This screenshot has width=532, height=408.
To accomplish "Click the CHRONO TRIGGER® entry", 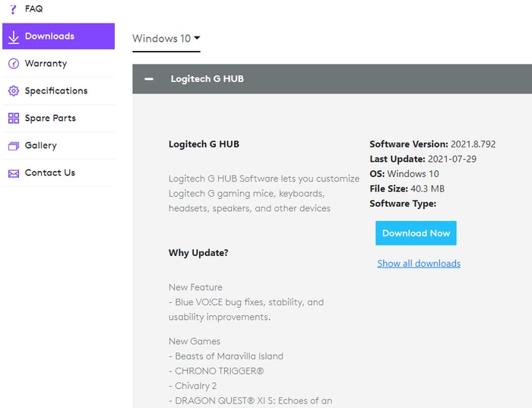I will pyautogui.click(x=216, y=371).
